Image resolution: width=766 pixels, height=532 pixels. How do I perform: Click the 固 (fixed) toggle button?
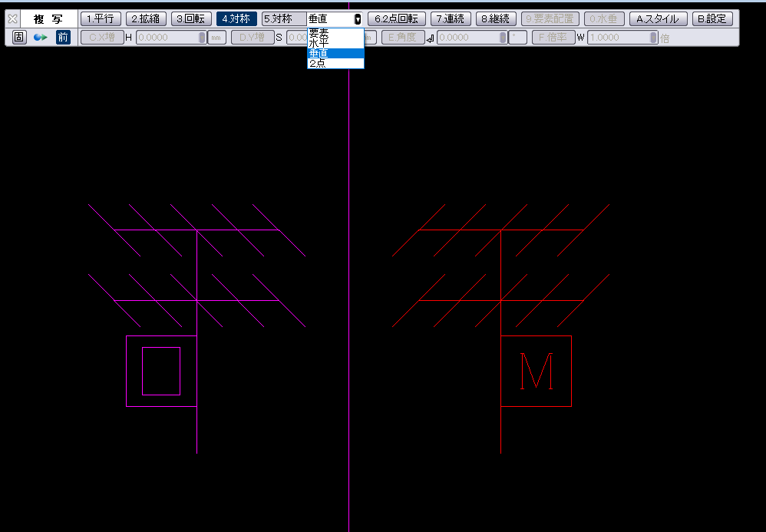point(18,38)
